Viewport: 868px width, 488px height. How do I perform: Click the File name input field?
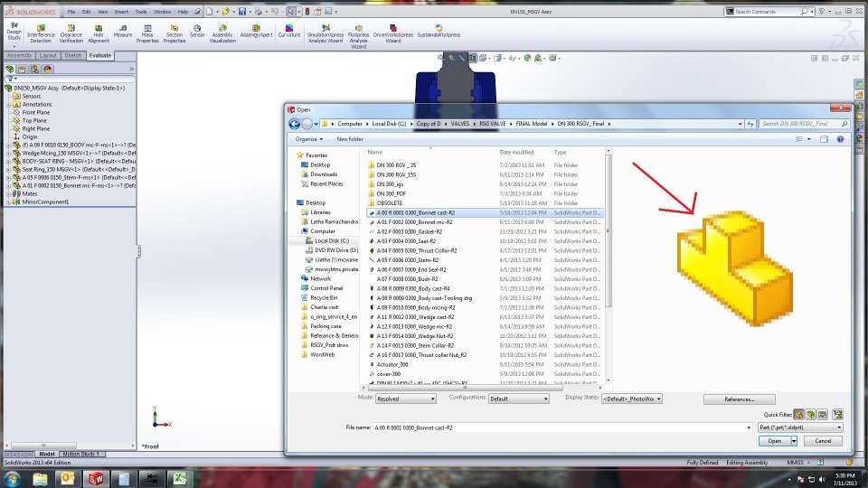coord(562,427)
